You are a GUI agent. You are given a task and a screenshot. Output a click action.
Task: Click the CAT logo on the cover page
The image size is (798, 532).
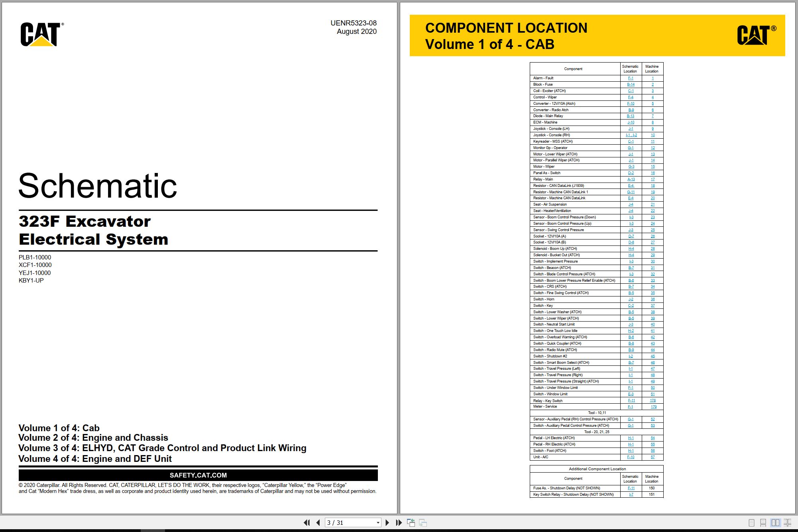(x=41, y=34)
